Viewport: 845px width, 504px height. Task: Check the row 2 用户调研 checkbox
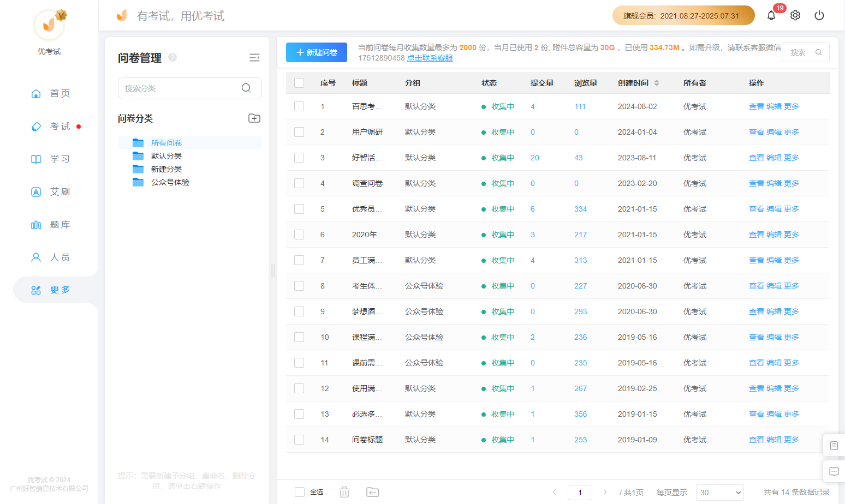(x=299, y=132)
